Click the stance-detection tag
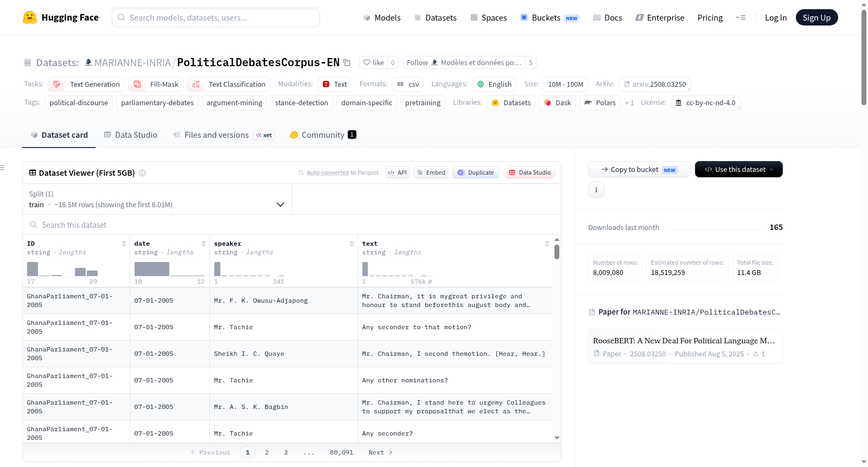Image resolution: width=868 pixels, height=467 pixels. [x=302, y=103]
